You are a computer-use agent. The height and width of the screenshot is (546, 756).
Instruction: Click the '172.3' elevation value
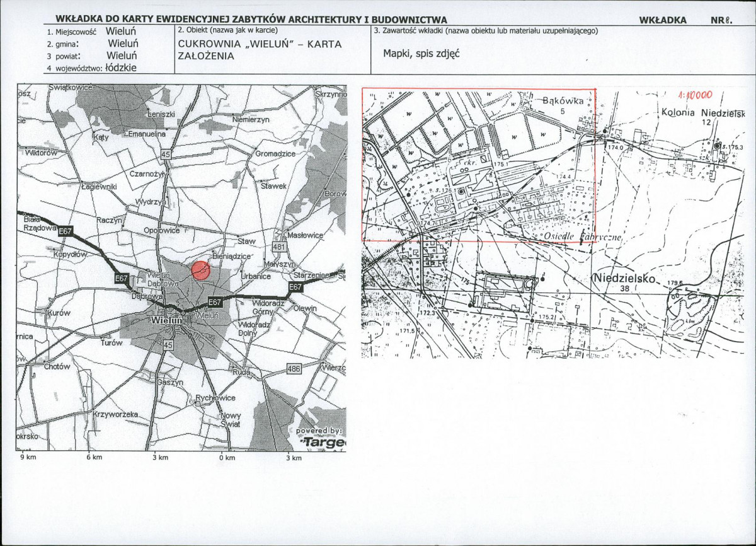428,313
